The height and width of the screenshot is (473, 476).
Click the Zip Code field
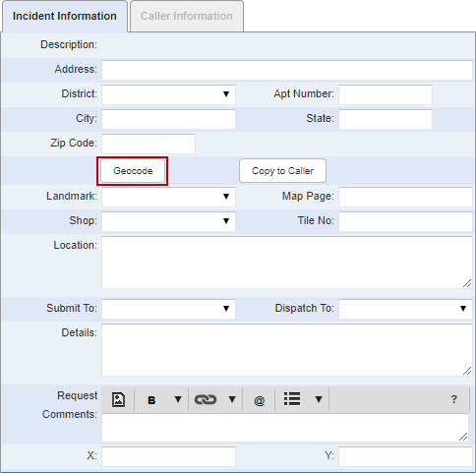click(149, 144)
